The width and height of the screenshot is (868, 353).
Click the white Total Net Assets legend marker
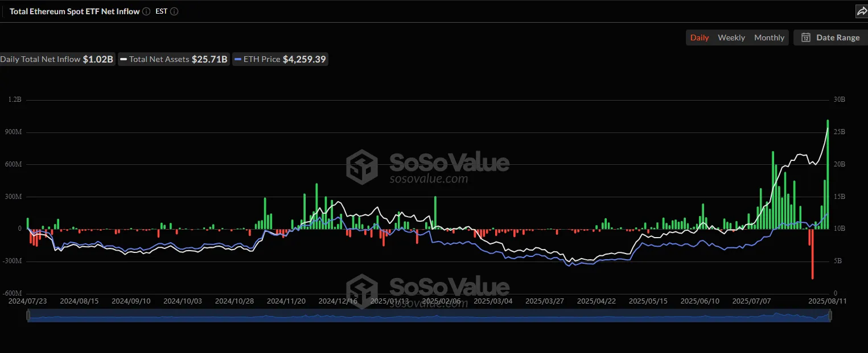(x=124, y=59)
